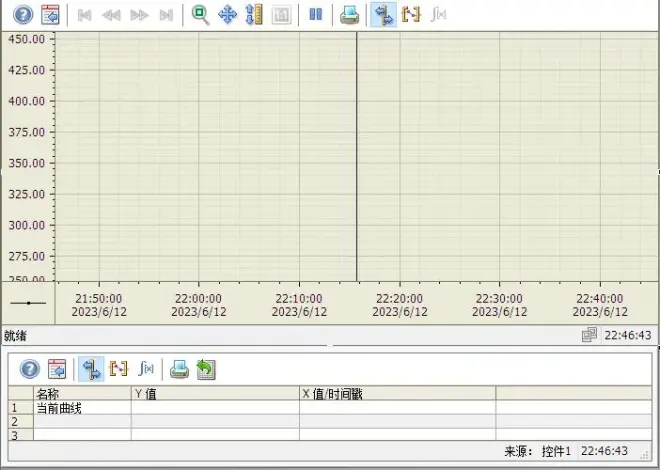Toggle the ruler tool in top toolbar

(384, 15)
